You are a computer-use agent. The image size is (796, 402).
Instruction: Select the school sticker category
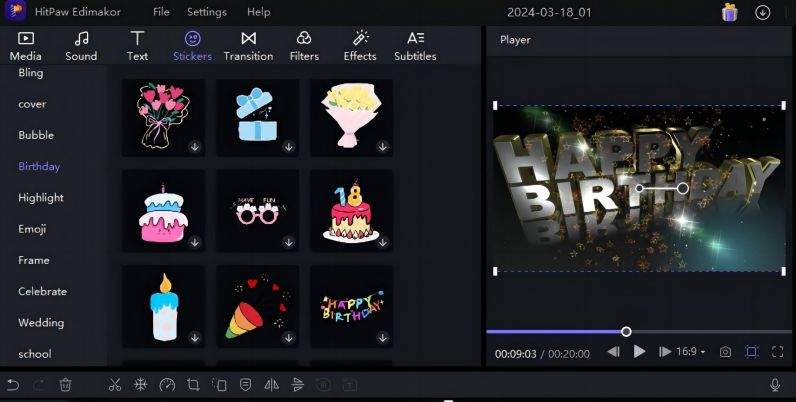coord(35,354)
